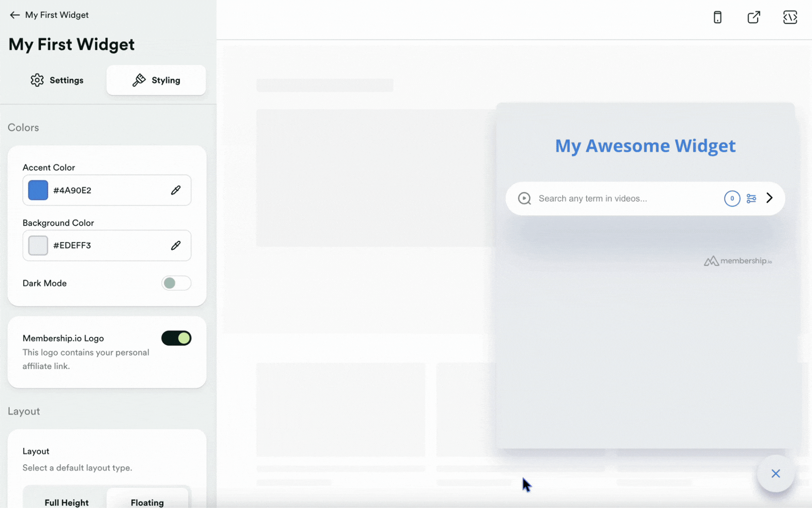This screenshot has height=508, width=812.
Task: Click the back arrow to My First Widget
Action: [15, 15]
